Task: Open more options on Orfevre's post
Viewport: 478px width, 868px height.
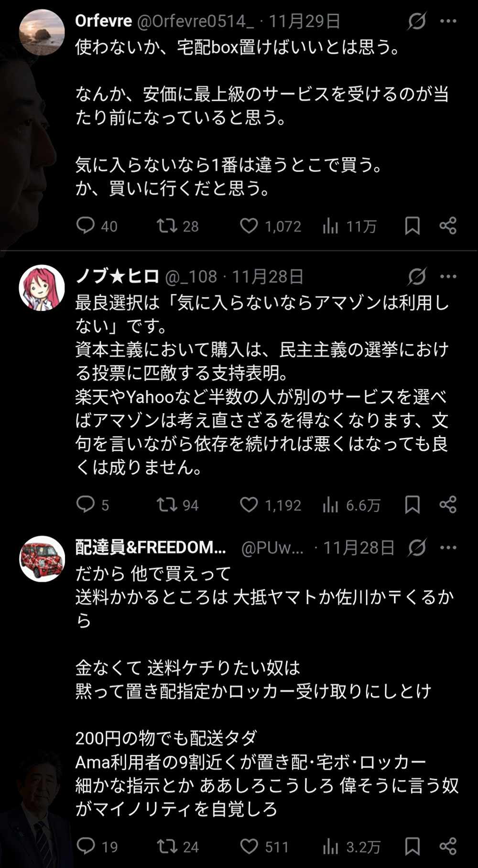Action: coord(448,21)
